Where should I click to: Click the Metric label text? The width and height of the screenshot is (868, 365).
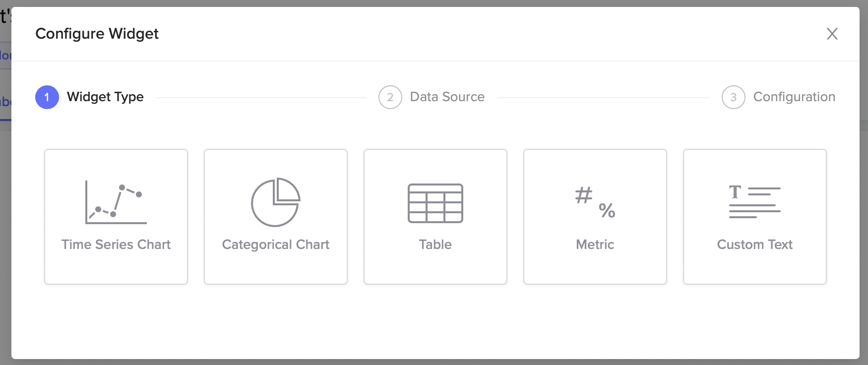pos(595,244)
